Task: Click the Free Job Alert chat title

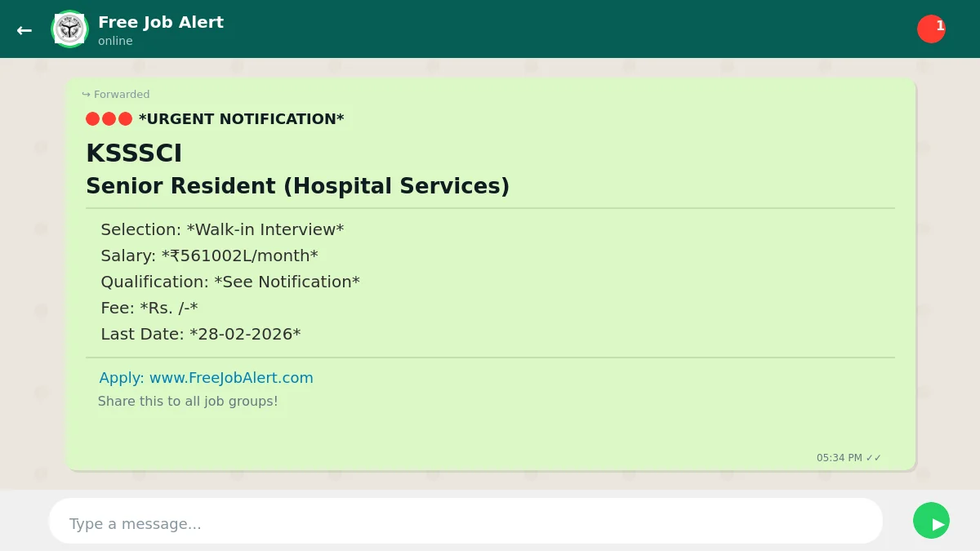Action: pos(161,22)
